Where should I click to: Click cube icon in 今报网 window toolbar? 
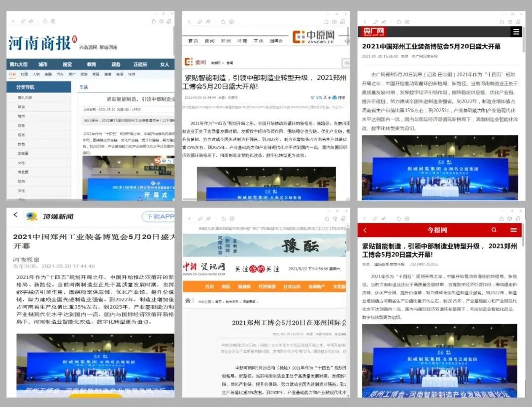pos(510,219)
